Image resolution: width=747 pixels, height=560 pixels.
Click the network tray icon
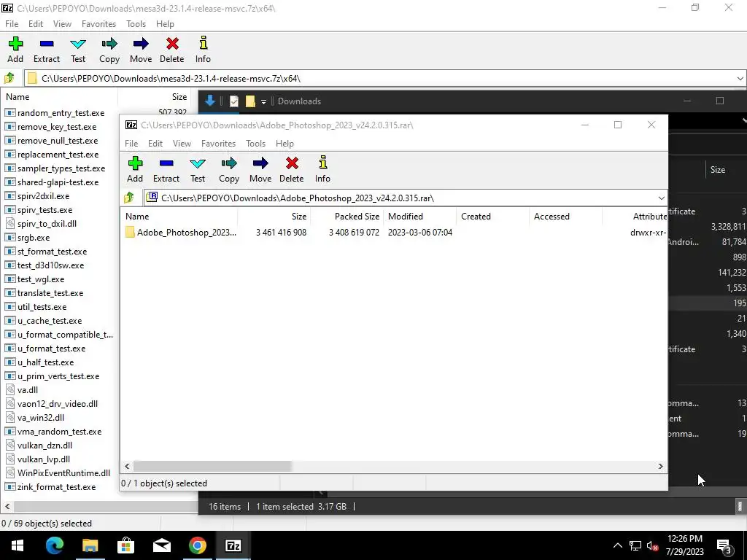click(x=635, y=546)
